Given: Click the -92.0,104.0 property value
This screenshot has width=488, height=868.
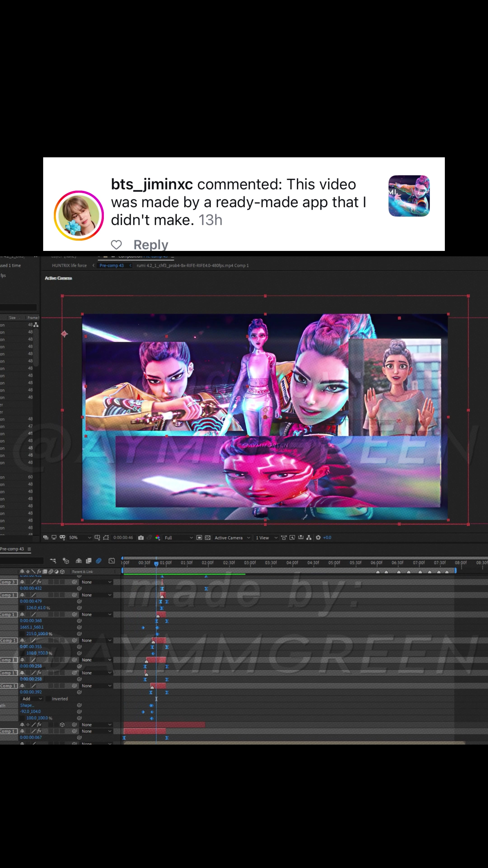Looking at the screenshot, I should point(30,712).
